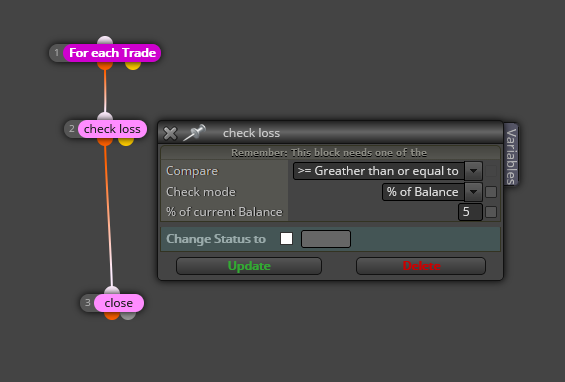Click the Change Status to label
565x382 pixels.
pyautogui.click(x=216, y=239)
